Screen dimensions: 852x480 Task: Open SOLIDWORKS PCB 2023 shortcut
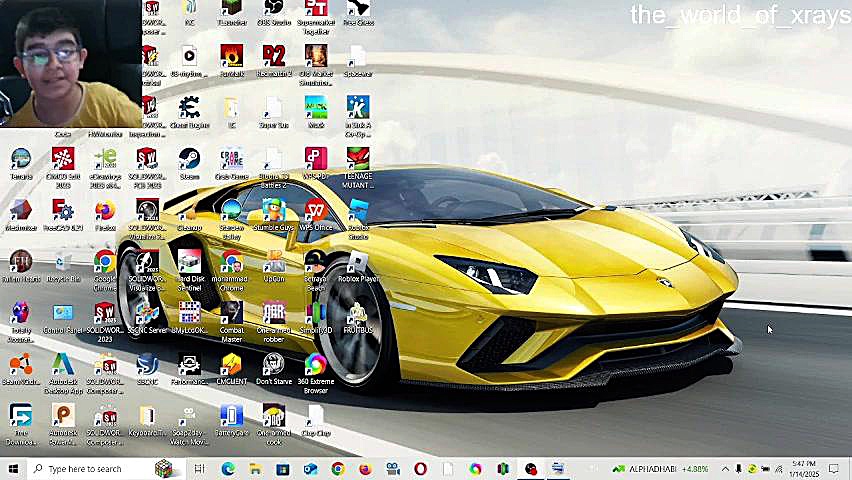tap(147, 167)
